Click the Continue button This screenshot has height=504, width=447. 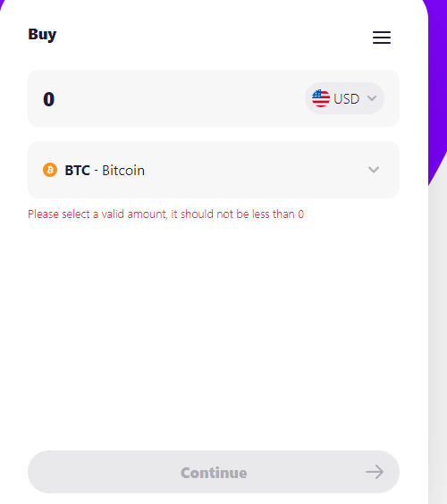214,472
